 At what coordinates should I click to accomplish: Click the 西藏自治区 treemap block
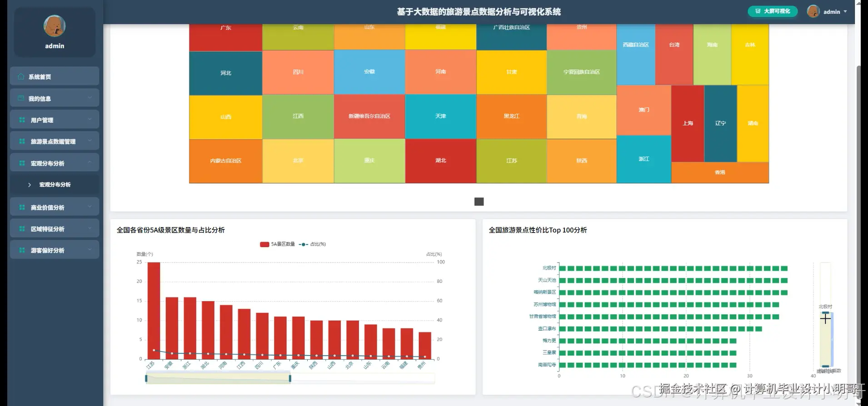click(636, 54)
